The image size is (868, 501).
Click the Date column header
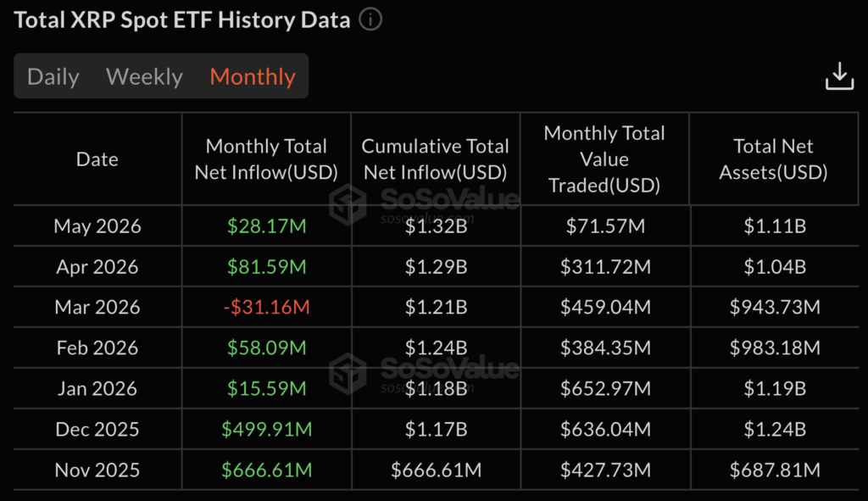point(97,159)
